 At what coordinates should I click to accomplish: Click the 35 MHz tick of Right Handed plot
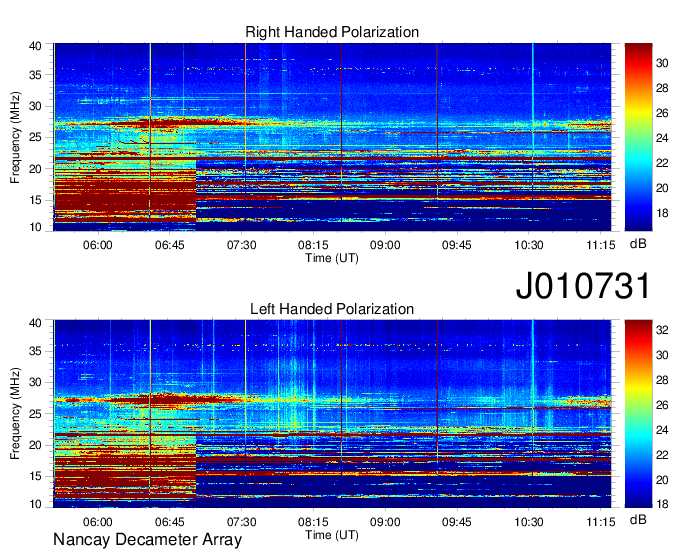[35, 75]
